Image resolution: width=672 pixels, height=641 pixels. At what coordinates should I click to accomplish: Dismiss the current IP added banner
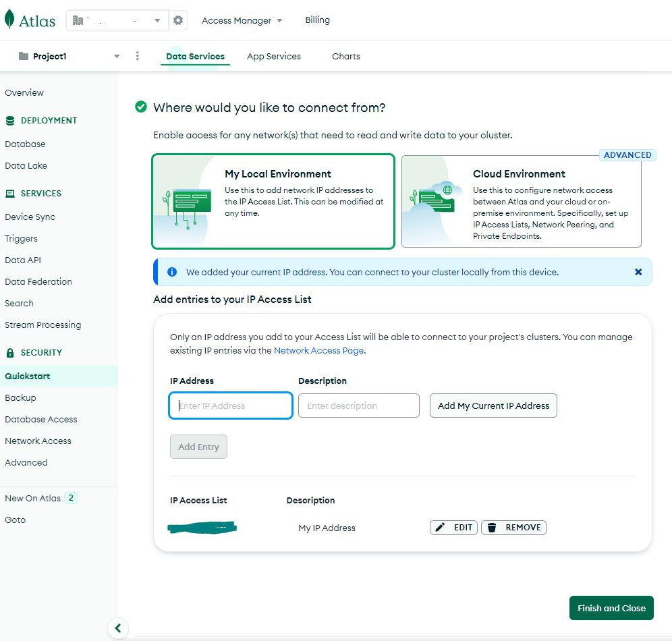click(x=638, y=272)
